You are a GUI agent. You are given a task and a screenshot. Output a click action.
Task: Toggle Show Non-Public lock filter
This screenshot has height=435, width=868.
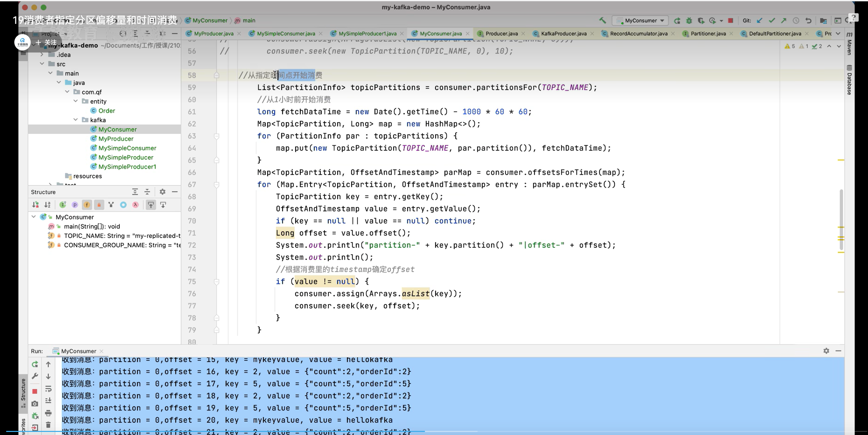pyautogui.click(x=99, y=205)
